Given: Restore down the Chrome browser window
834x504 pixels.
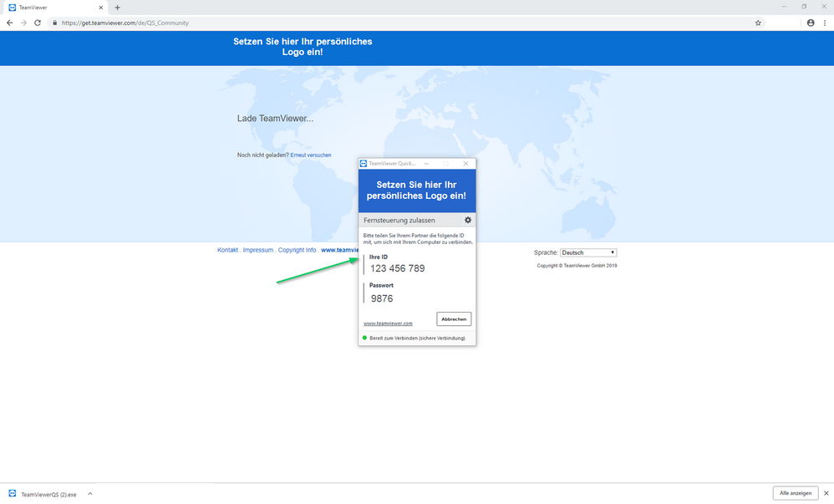Looking at the screenshot, I should (804, 7).
